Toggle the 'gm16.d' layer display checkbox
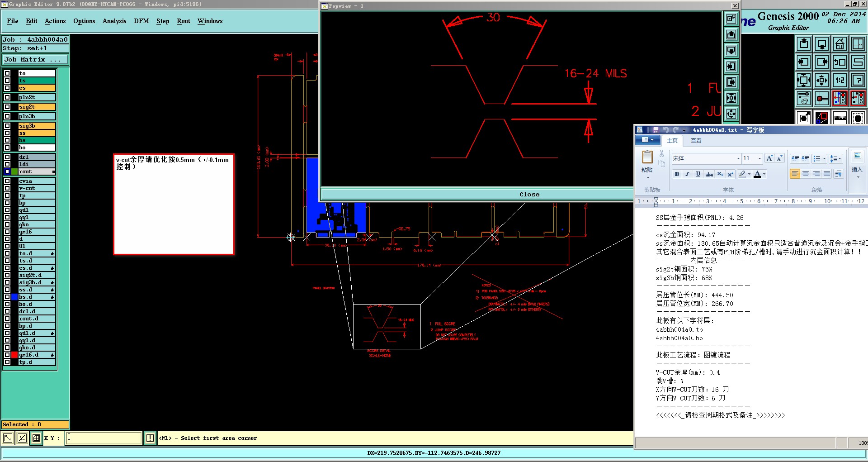The image size is (868, 462). click(x=7, y=355)
